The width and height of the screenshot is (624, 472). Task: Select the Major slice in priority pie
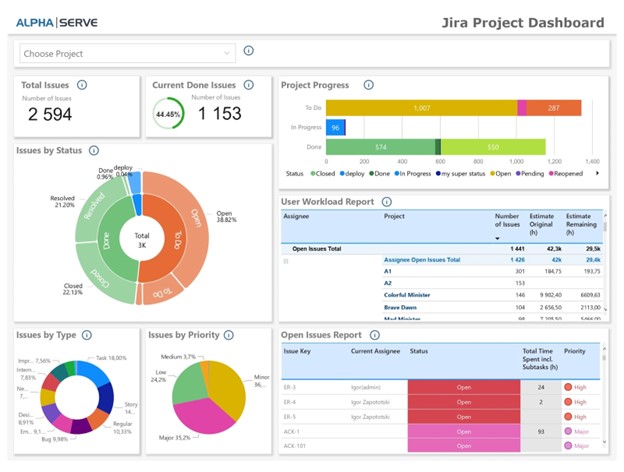click(203, 416)
